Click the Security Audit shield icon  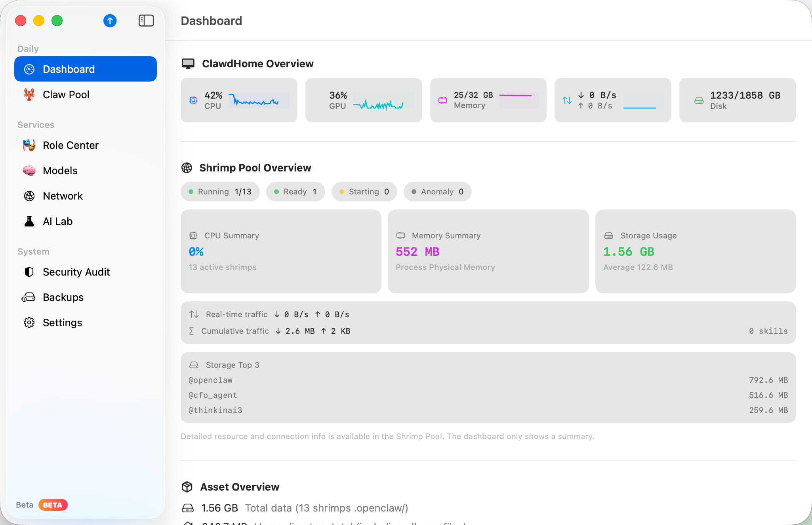(x=29, y=272)
